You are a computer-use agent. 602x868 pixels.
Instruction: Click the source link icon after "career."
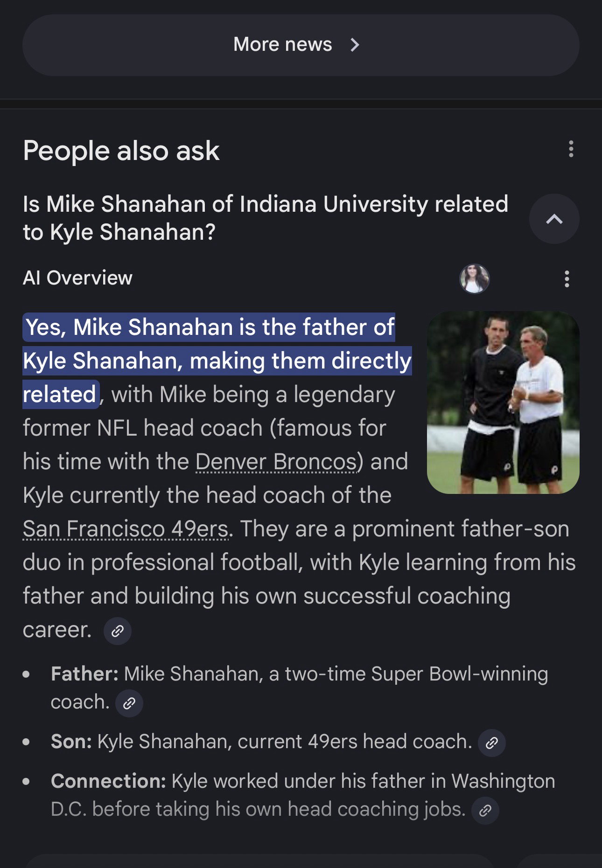[118, 631]
